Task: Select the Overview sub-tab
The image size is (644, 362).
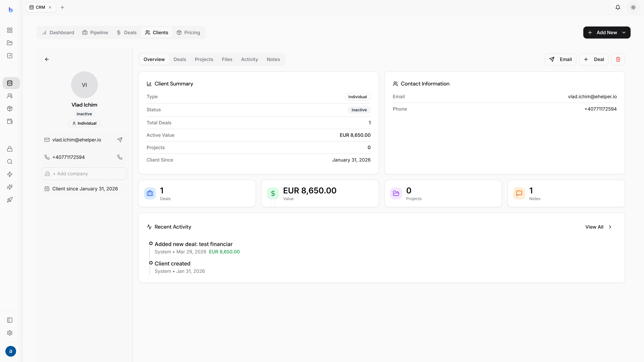Action: click(x=154, y=59)
